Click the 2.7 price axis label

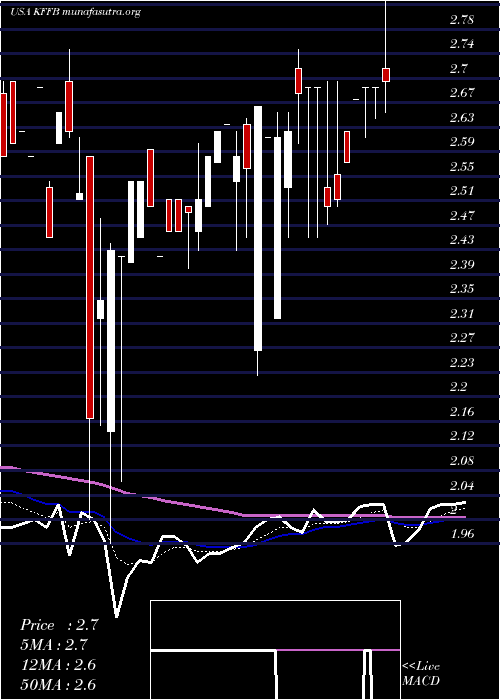(x=458, y=69)
